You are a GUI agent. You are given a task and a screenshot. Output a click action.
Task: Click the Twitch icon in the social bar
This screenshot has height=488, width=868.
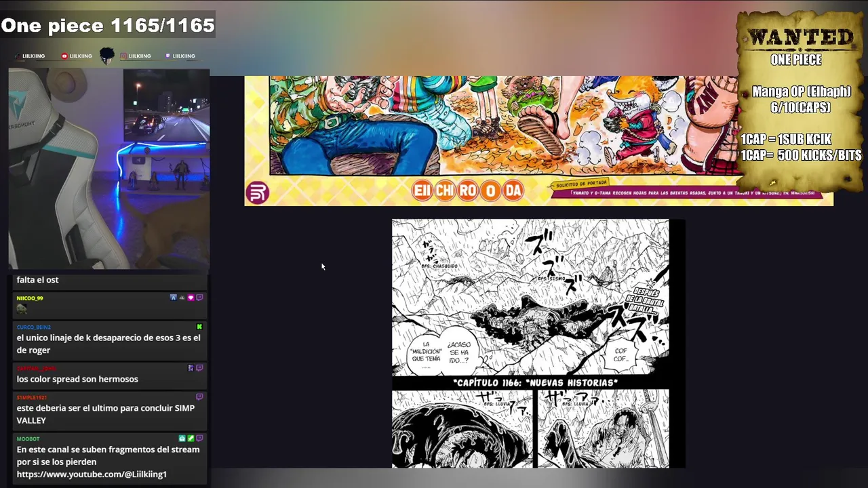pos(167,56)
